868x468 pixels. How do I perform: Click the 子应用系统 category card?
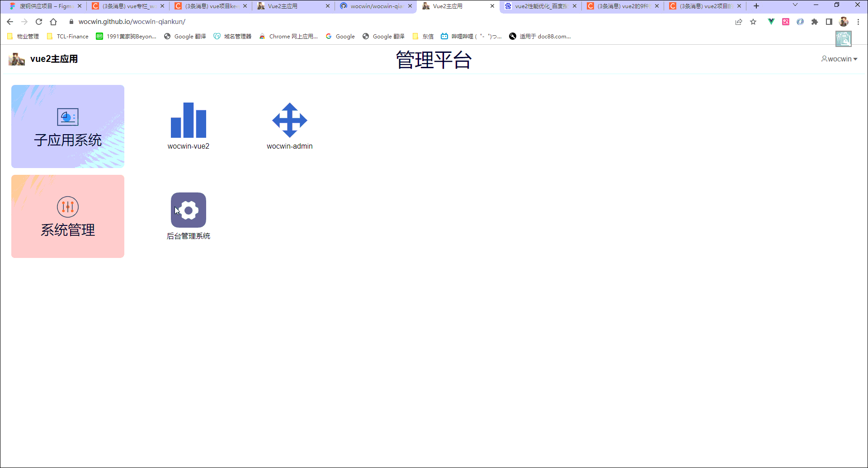[x=67, y=126]
